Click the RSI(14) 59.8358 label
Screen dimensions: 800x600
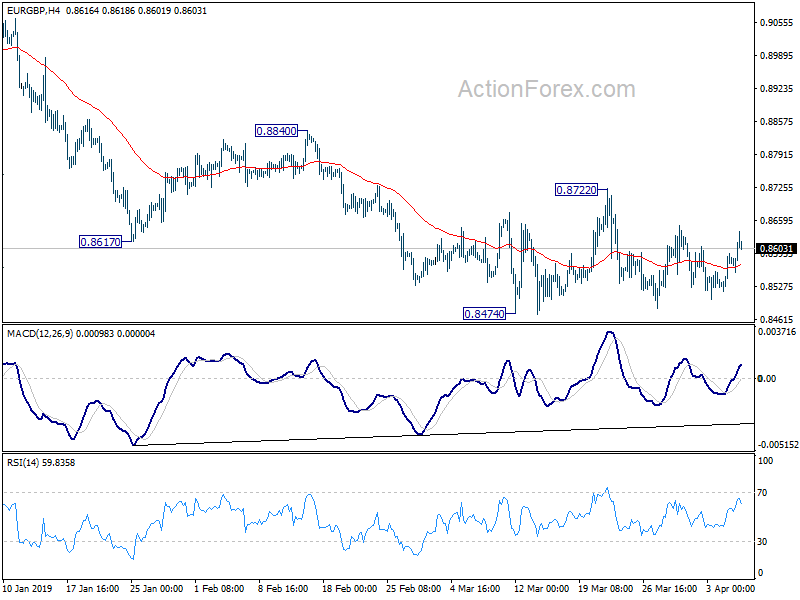coord(41,463)
